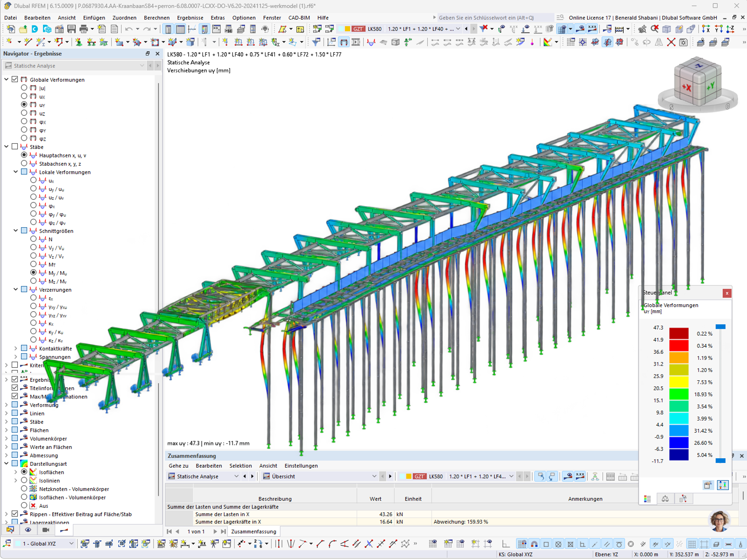This screenshot has width=747, height=560.
Task: Select the |u| deformation radio button
Action: click(x=24, y=88)
